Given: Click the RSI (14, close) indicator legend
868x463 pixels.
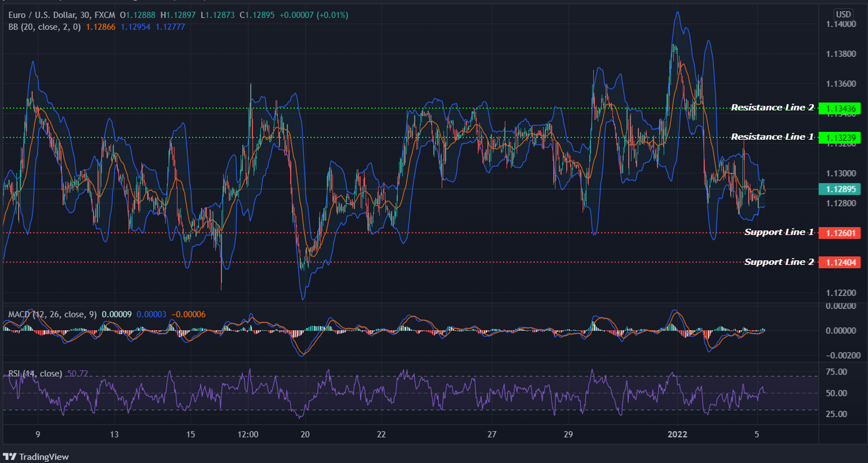Looking at the screenshot, I should (35, 374).
